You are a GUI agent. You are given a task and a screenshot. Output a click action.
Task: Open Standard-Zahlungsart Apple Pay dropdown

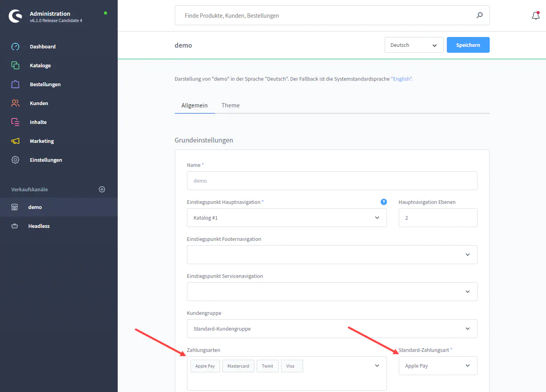click(438, 366)
